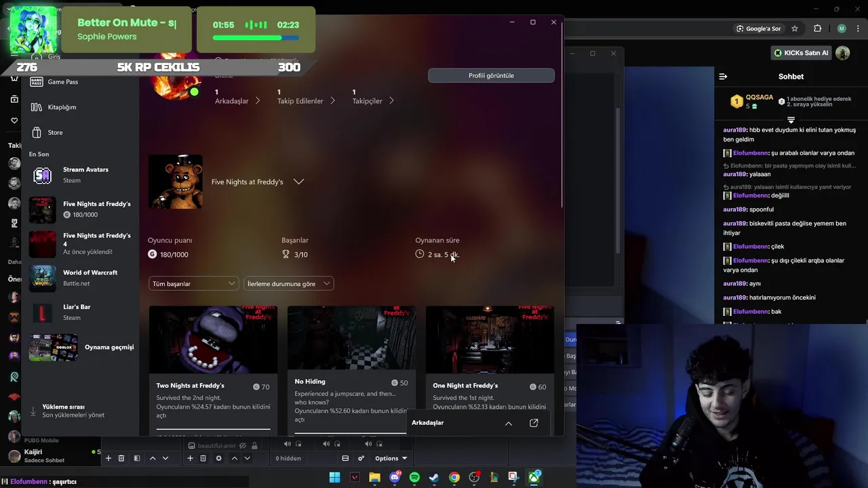Open Windows Start menu
The width and height of the screenshot is (868, 488).
click(x=334, y=477)
